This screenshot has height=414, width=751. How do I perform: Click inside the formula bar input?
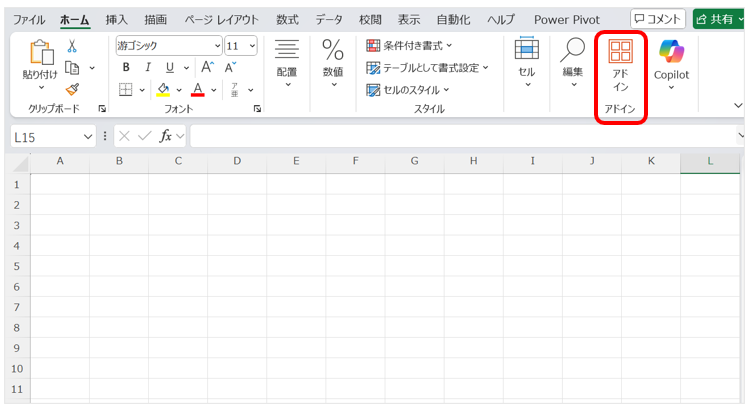tap(464, 137)
